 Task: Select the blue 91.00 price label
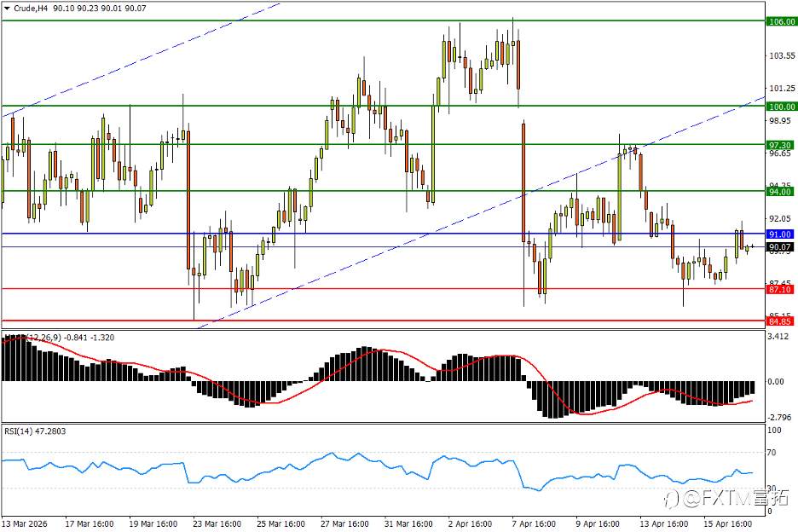click(x=780, y=234)
